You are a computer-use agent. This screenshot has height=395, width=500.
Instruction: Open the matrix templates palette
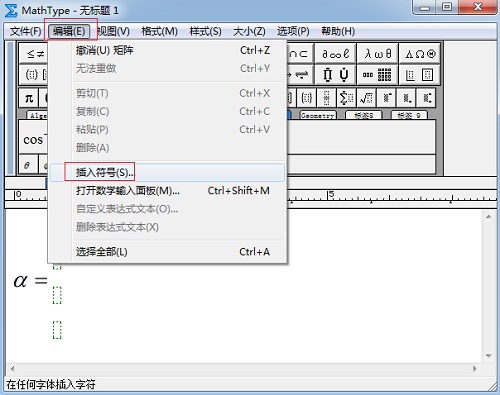pos(377,74)
